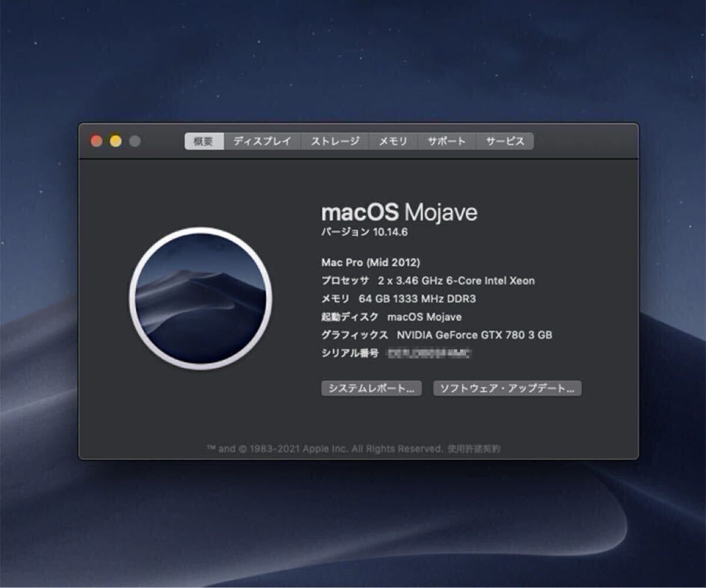
Task: Click the macOS Mojave circular logo
Action: [x=201, y=298]
